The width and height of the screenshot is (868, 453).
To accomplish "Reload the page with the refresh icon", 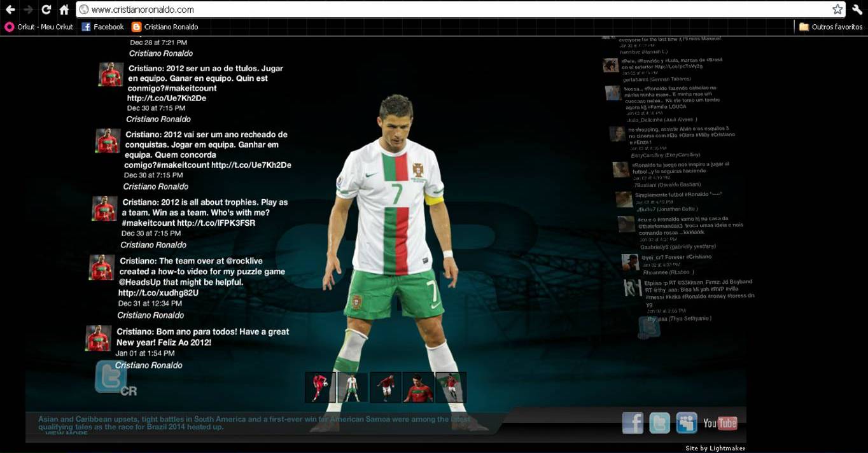I will tap(45, 10).
